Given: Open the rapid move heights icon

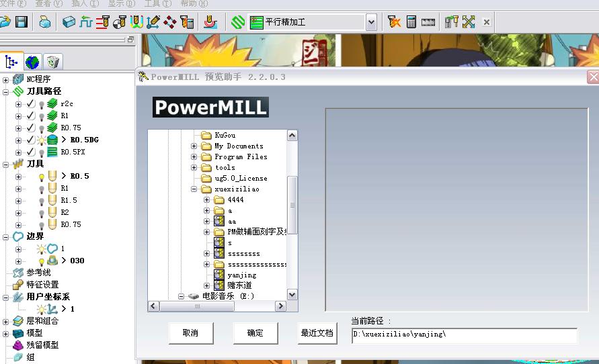Looking at the screenshot, I should [85, 21].
